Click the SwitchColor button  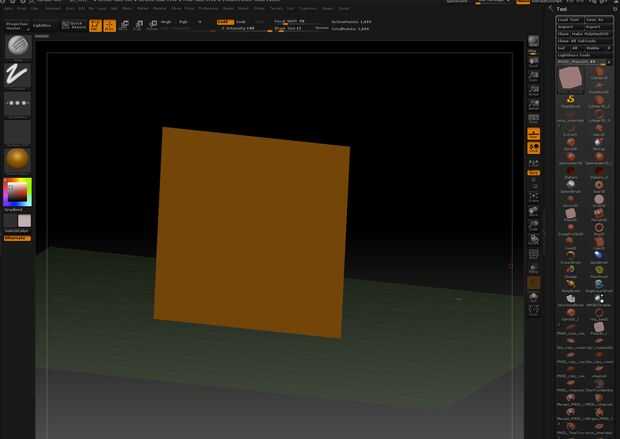click(17, 231)
